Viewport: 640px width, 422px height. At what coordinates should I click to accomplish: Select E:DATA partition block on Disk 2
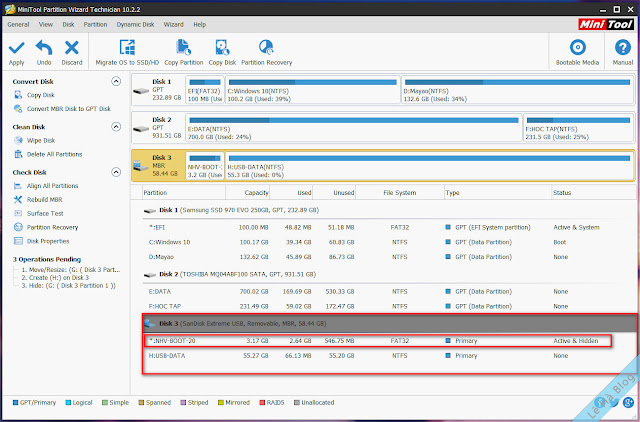[x=353, y=127]
